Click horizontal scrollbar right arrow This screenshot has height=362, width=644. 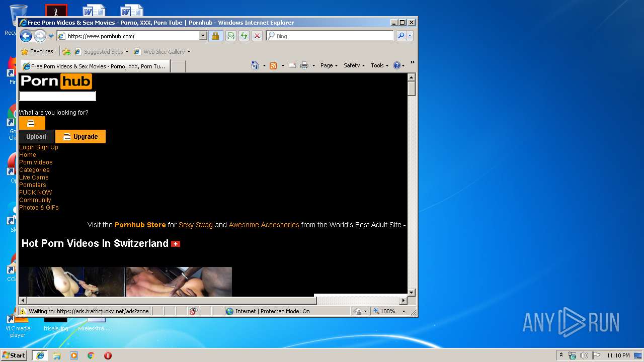coord(403,301)
